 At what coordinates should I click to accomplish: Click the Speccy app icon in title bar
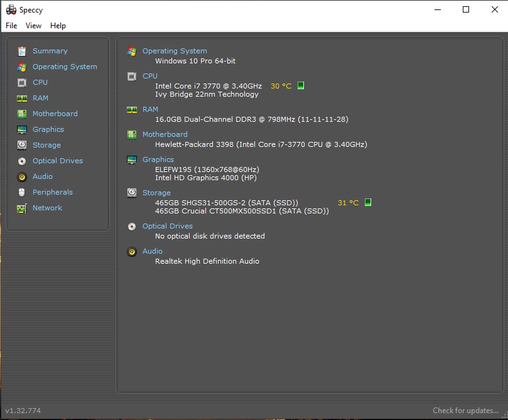(x=11, y=10)
